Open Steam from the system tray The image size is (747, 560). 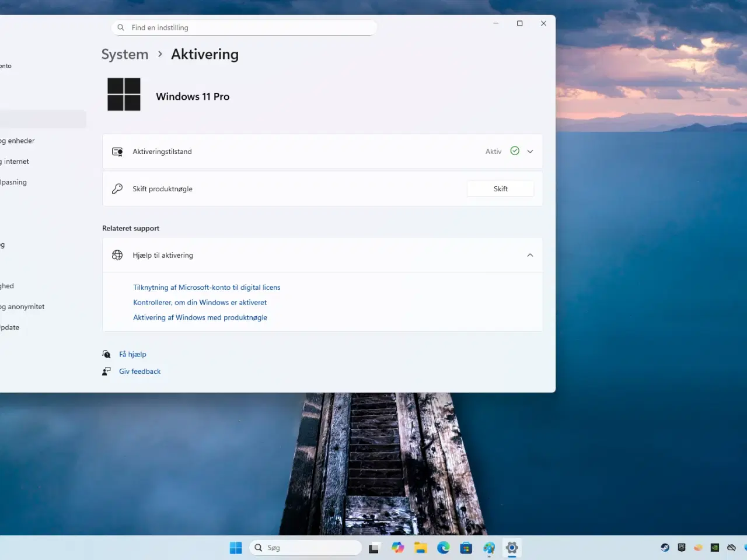tap(665, 548)
